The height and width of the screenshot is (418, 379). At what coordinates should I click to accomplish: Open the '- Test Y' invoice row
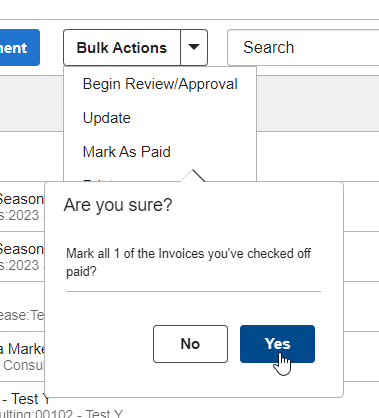[x=25, y=399]
